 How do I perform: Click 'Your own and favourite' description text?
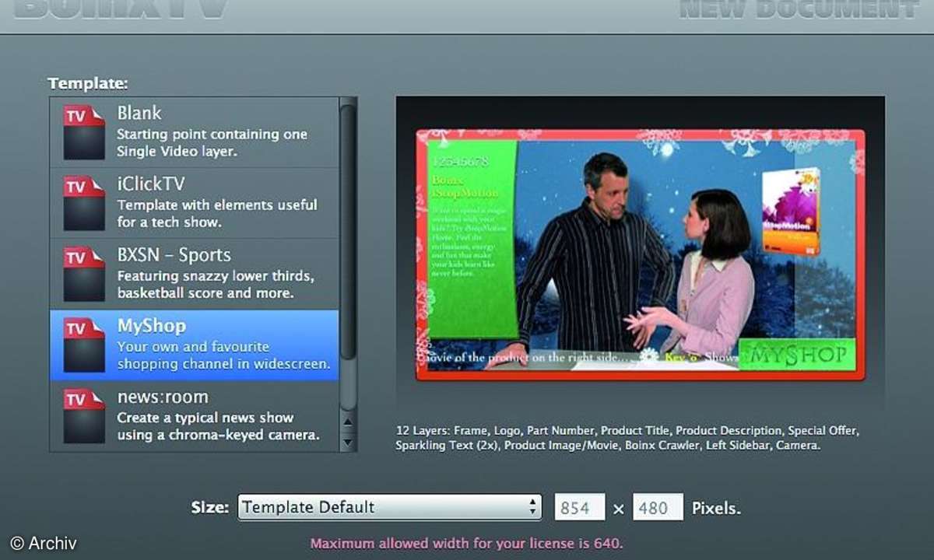[x=193, y=347]
